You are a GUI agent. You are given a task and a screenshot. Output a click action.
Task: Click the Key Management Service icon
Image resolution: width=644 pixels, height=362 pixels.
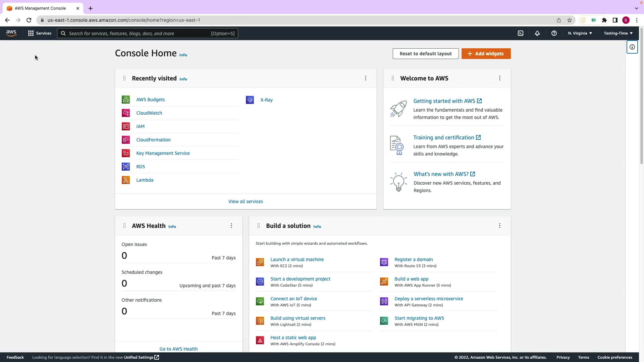click(126, 153)
